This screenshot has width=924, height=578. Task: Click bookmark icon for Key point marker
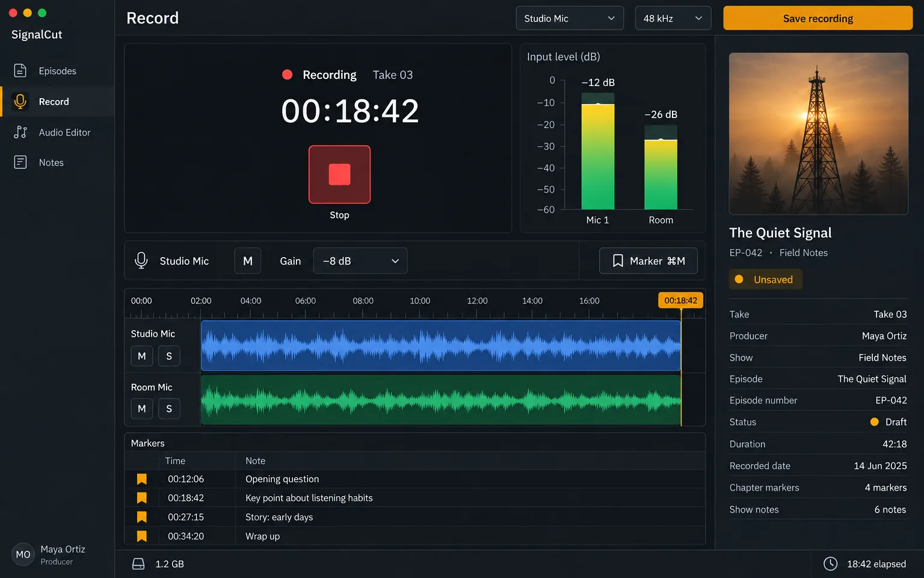click(142, 498)
